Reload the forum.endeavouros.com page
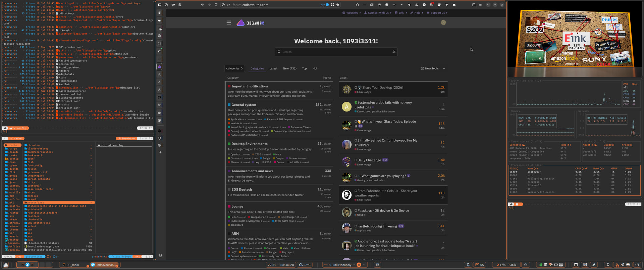Image resolution: width=644 pixels, height=270 pixels. point(216,5)
